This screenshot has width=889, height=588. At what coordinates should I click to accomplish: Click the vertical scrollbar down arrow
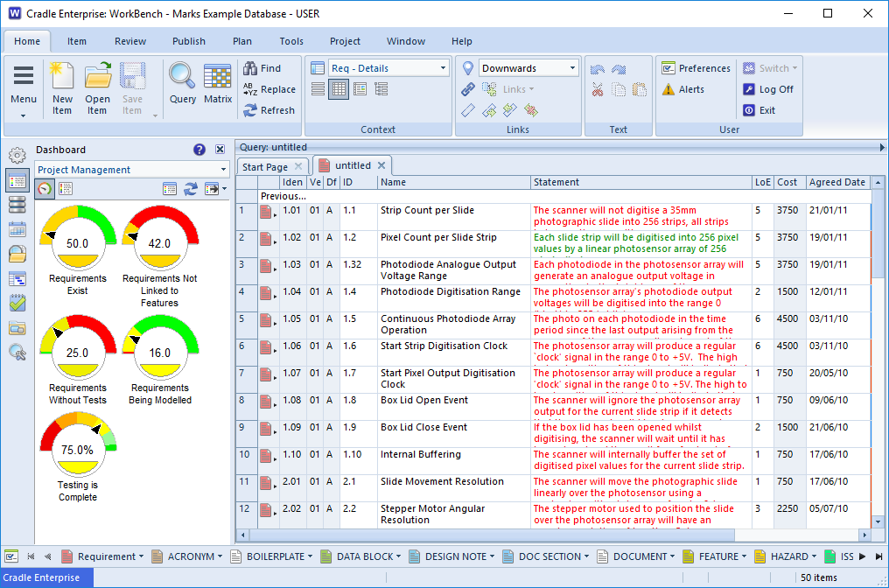tap(878, 521)
